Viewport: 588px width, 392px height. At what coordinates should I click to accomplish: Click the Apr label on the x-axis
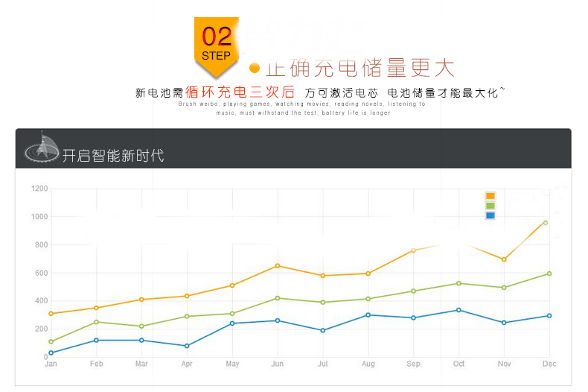click(x=187, y=364)
